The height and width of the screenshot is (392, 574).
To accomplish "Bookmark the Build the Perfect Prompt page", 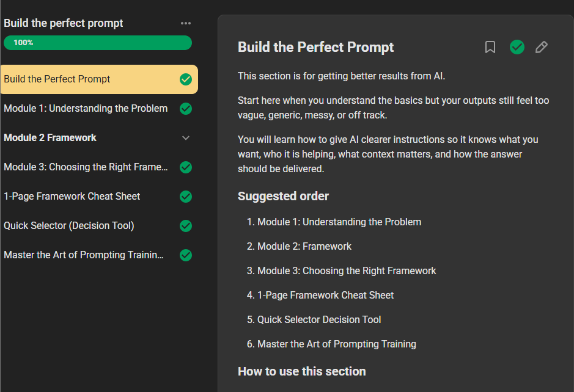I will (490, 47).
